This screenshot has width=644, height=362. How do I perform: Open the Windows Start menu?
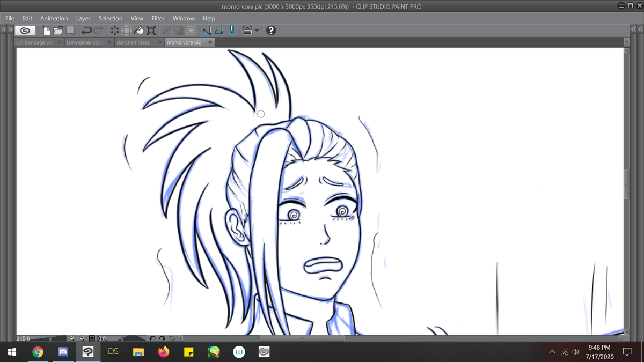[x=13, y=352]
